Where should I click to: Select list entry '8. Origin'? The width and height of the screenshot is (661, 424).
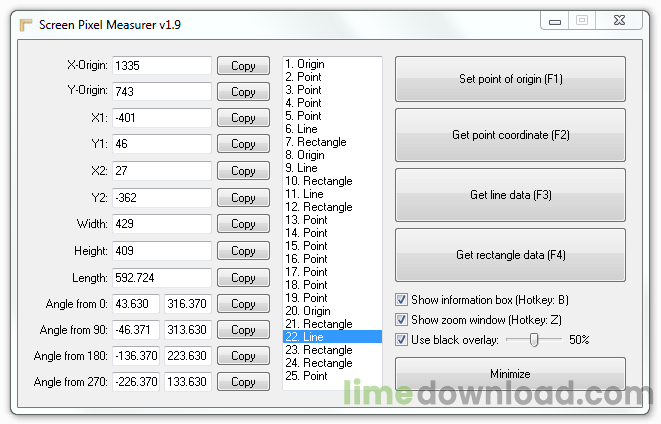coord(332,155)
